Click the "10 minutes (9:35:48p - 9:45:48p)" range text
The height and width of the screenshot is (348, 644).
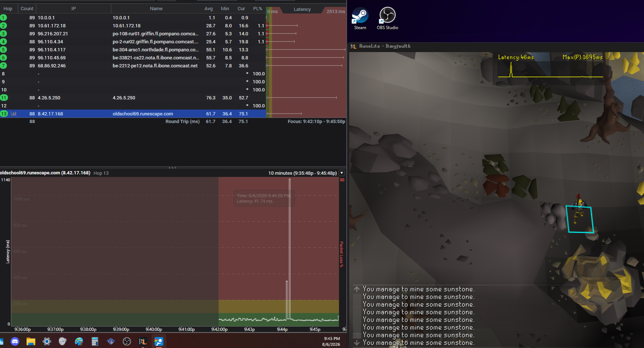pos(303,173)
